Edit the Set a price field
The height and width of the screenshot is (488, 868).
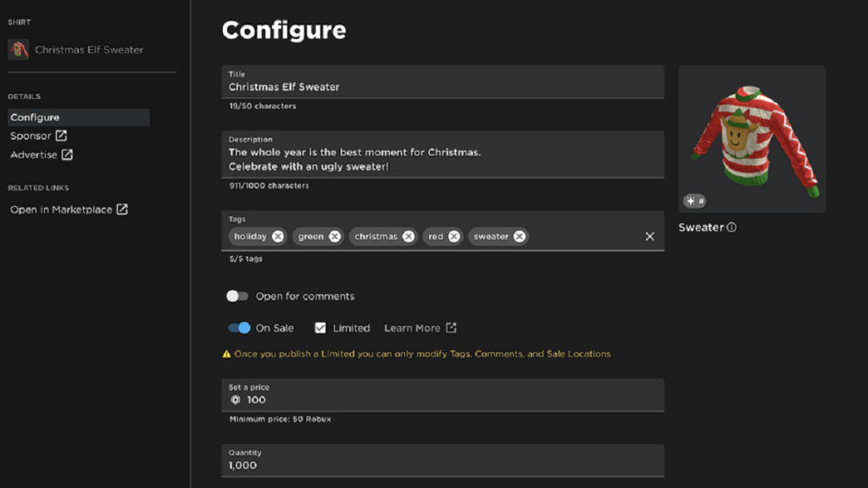coord(442,395)
